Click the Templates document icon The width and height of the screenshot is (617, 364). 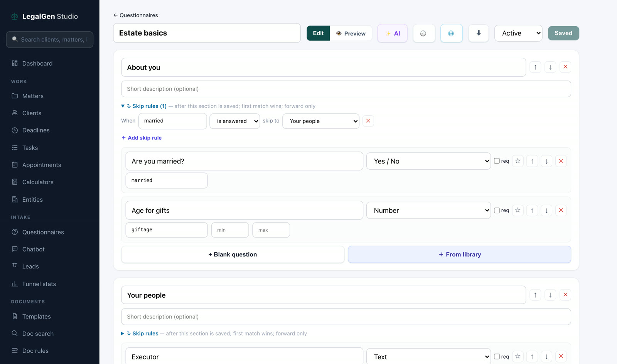(15, 316)
